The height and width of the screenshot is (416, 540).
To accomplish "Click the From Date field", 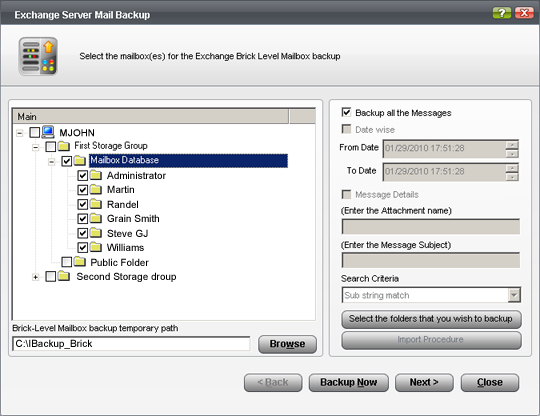I will pos(444,149).
